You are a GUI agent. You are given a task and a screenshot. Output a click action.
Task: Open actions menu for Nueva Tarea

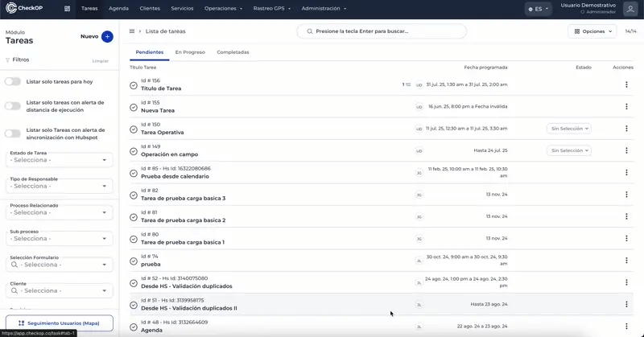(626, 107)
